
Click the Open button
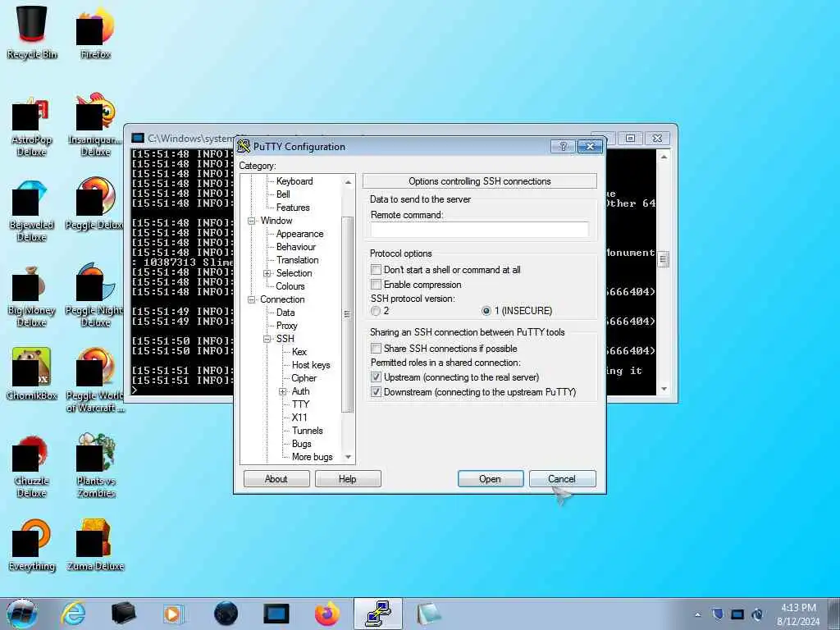pos(491,479)
